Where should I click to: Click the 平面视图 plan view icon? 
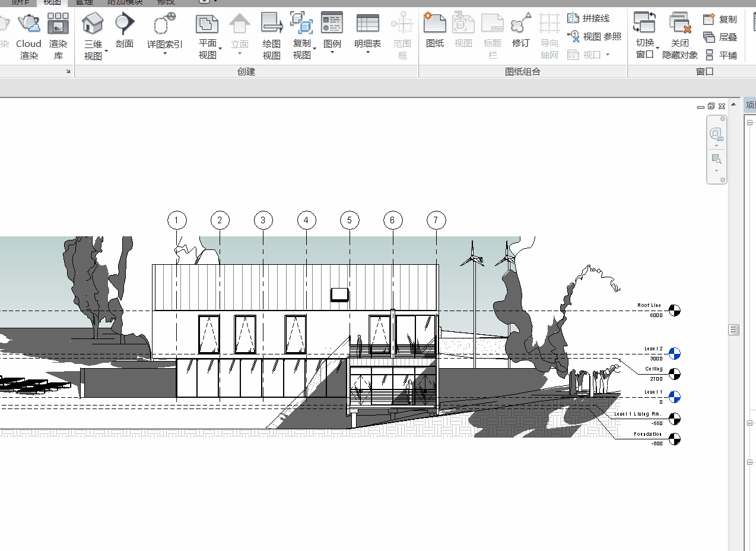click(207, 24)
